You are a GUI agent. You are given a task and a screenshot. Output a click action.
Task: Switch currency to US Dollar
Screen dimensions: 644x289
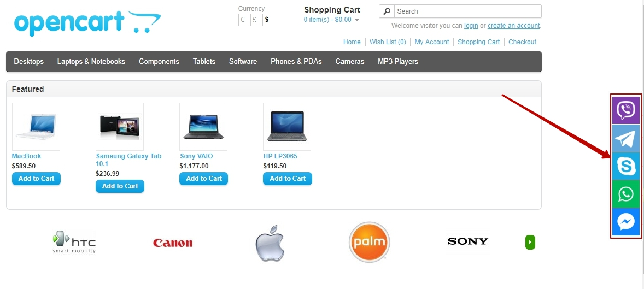coord(267,20)
